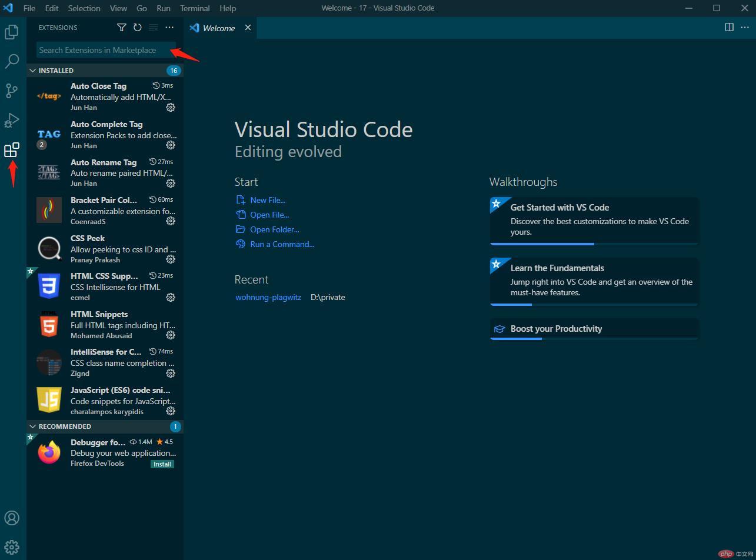Click the Open File link
The height and width of the screenshot is (560, 756).
point(269,215)
